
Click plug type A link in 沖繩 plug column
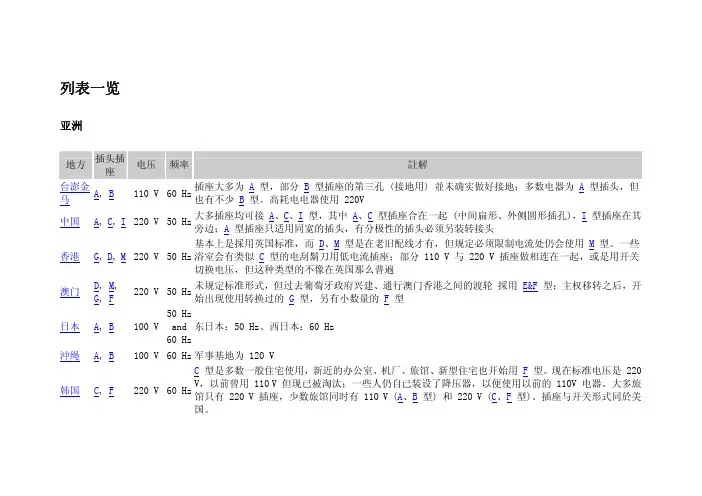(x=96, y=354)
